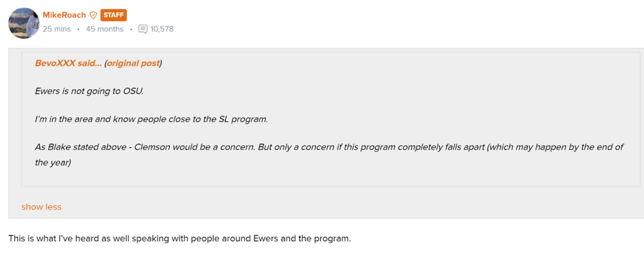Click MikeRoach's profile avatar picture
Viewport: 644px width, 258px height.
point(24,23)
